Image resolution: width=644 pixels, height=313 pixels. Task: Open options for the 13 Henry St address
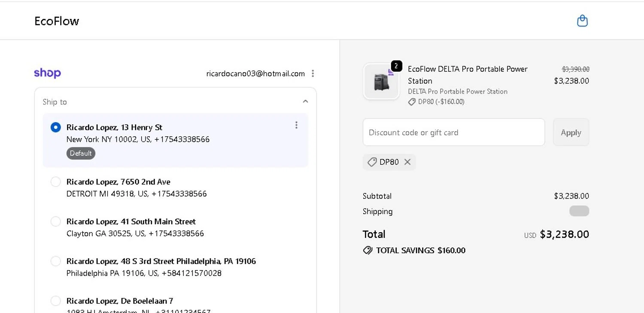point(296,125)
